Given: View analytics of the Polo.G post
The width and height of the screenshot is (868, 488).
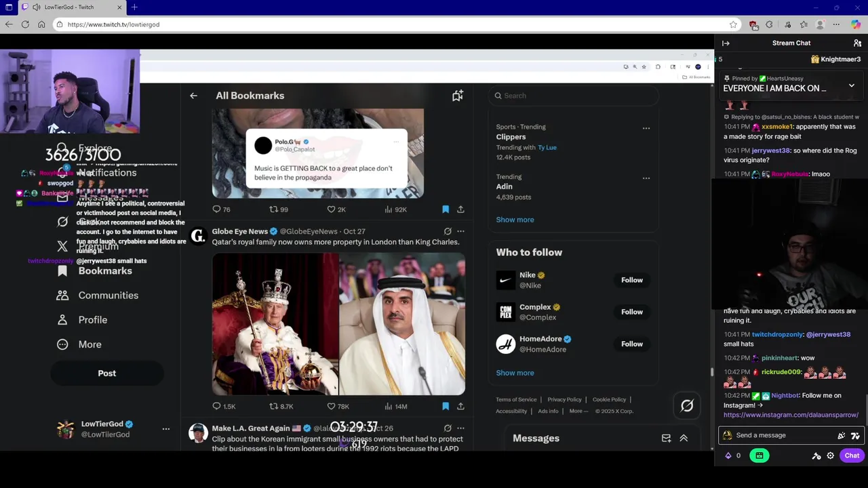Looking at the screenshot, I should click(x=395, y=209).
